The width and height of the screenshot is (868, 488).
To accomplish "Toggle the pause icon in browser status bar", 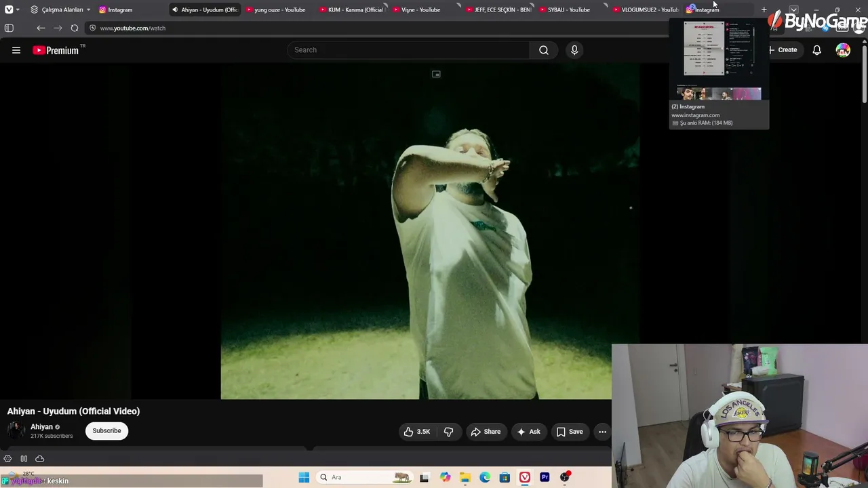I will click(x=24, y=459).
